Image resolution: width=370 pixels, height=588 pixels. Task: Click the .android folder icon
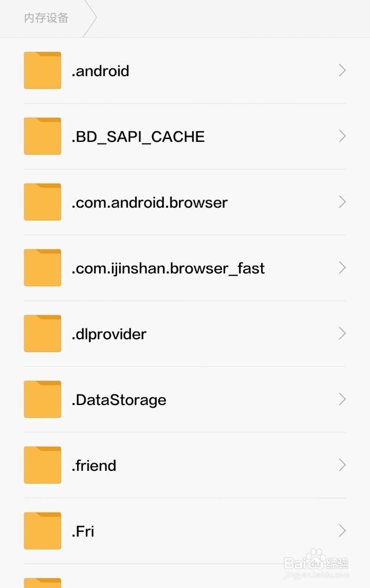[43, 70]
